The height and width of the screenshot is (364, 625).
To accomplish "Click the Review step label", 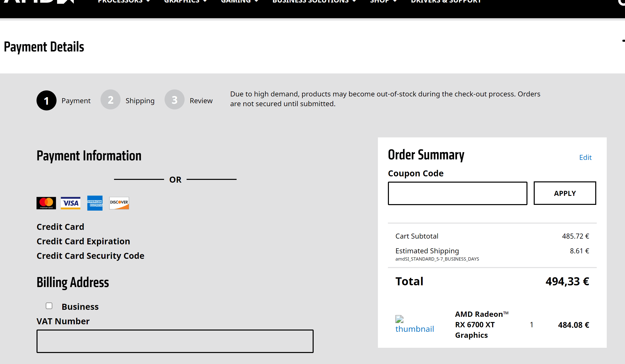I will tap(201, 101).
